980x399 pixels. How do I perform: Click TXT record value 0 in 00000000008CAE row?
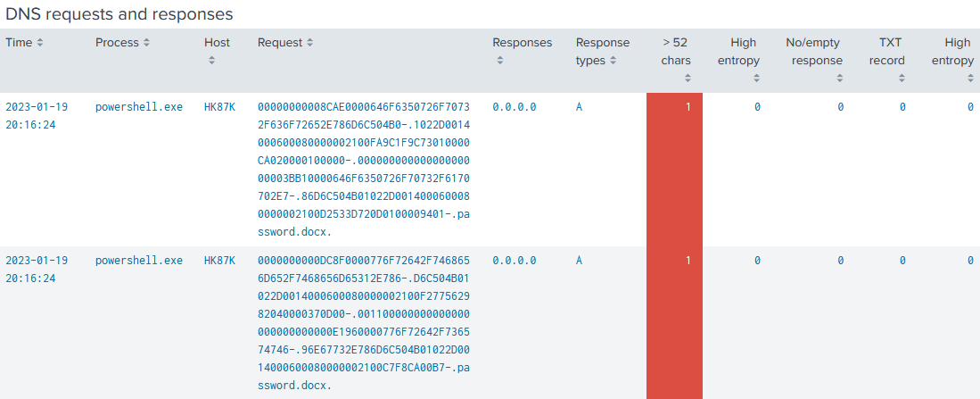(x=902, y=107)
